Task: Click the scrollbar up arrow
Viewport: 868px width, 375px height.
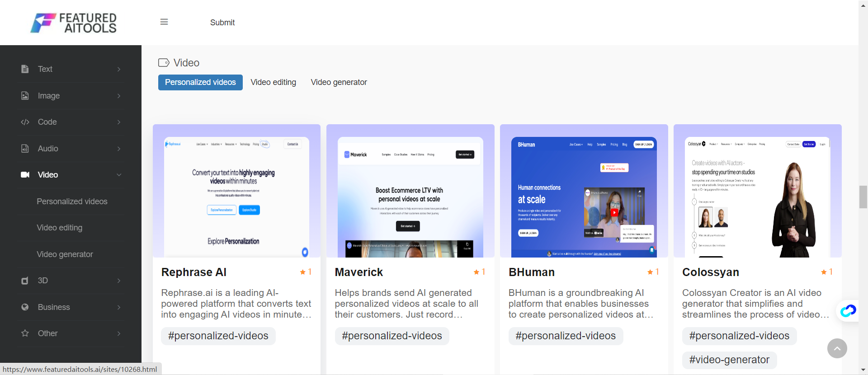Action: [863, 5]
